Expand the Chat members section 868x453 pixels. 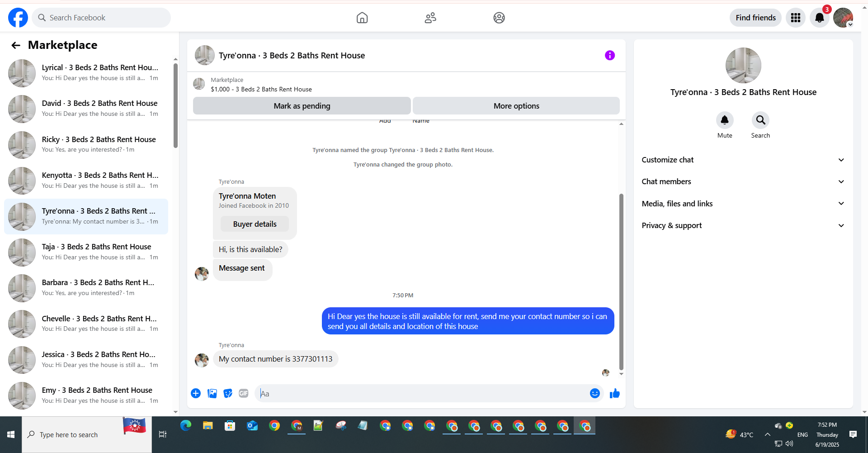tap(743, 181)
